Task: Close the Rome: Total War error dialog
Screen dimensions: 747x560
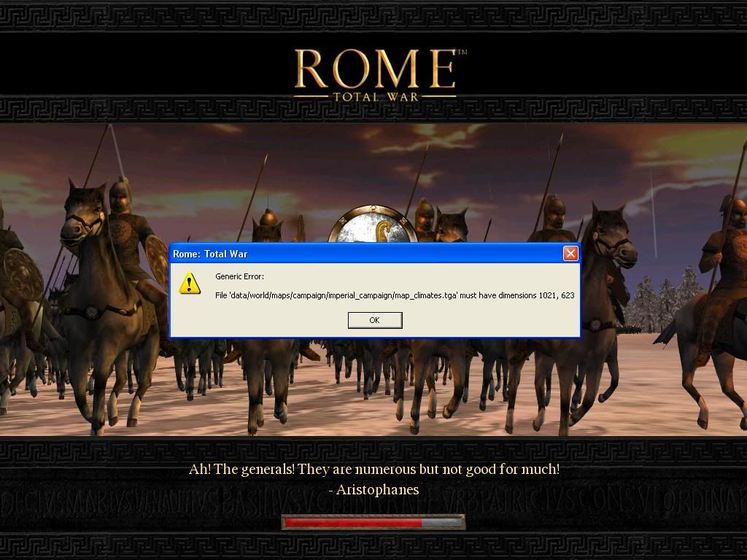Action: (x=570, y=253)
